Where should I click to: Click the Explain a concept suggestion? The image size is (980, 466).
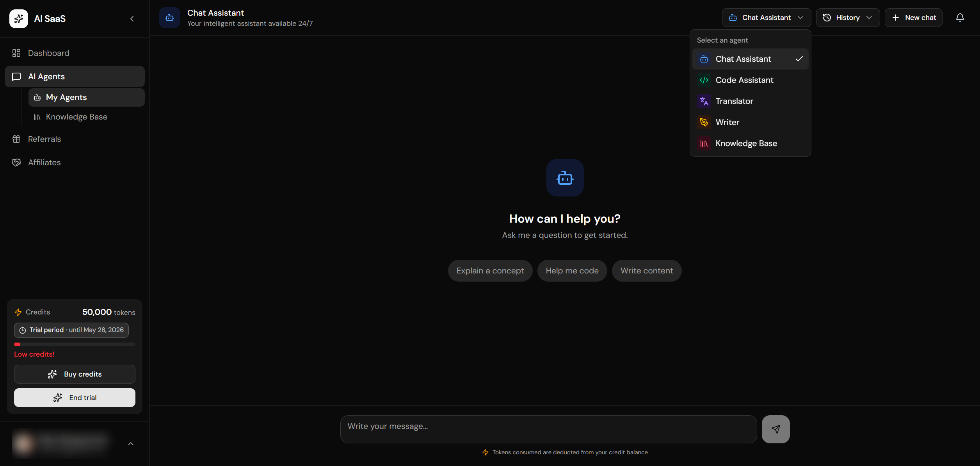(x=490, y=271)
